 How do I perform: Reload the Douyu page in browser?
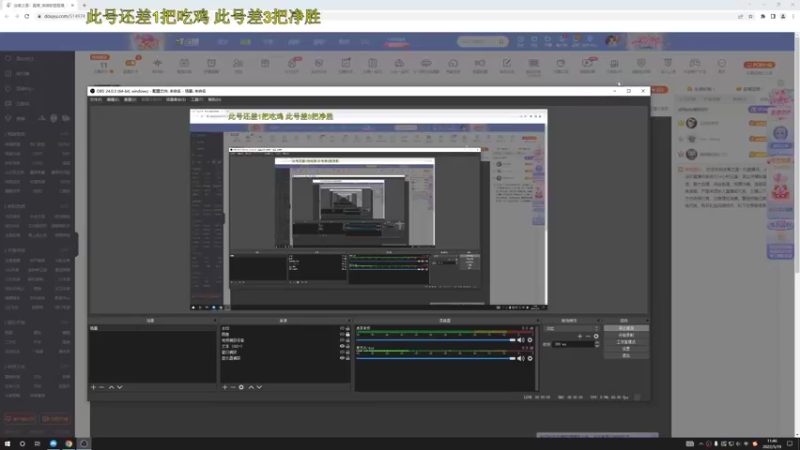pos(27,16)
